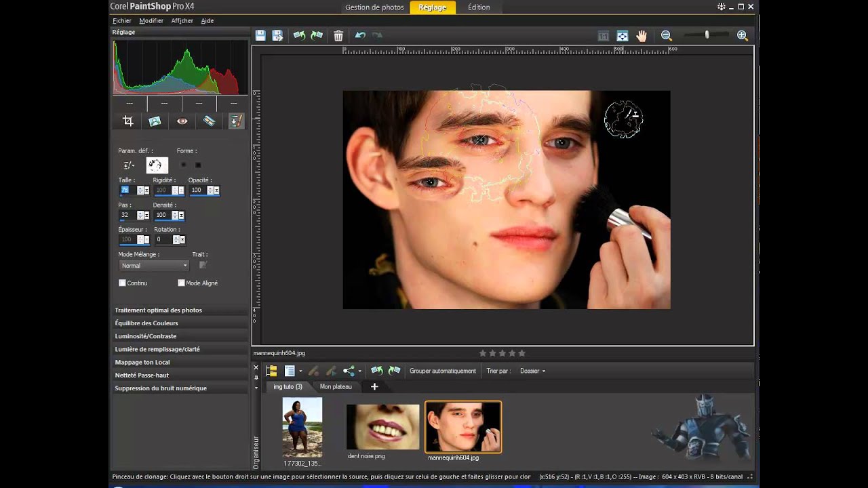Screen dimensions: 868x488
Task: Select the Makeover palette tool icon
Action: (209, 121)
